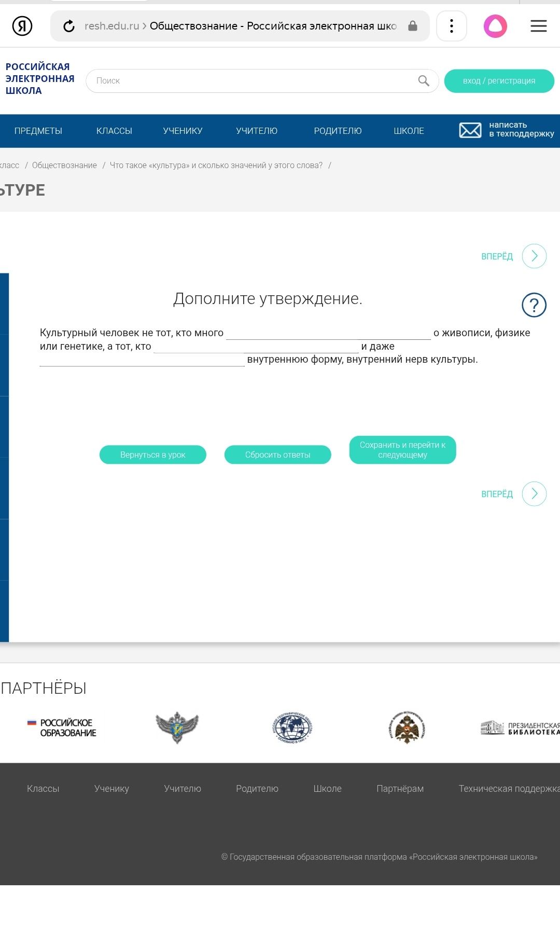Click the вход / регистрация button
This screenshot has width=560, height=934.
[x=499, y=81]
